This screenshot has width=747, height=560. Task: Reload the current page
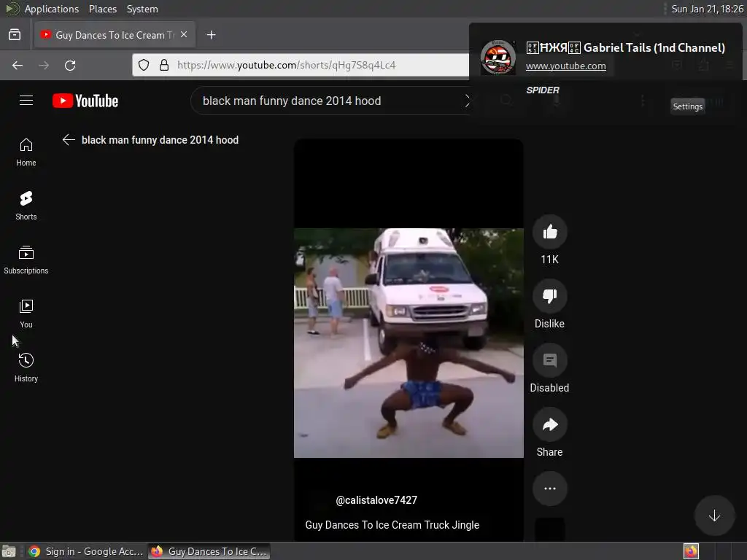pyautogui.click(x=70, y=65)
